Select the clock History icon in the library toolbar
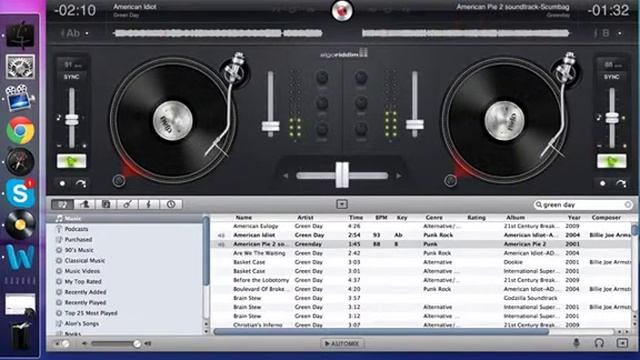This screenshot has width=640, height=360. tap(171, 204)
